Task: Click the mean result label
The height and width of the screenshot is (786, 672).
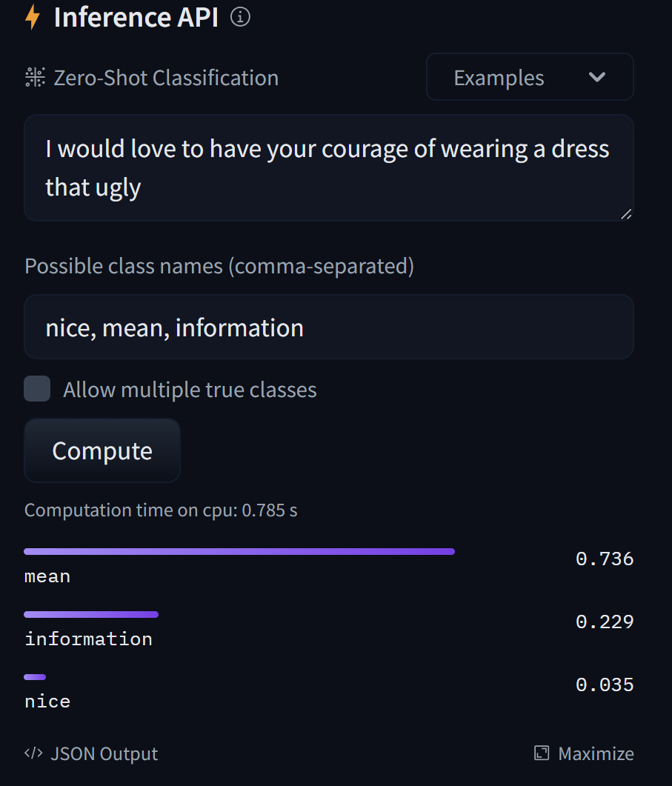Action: coord(47,576)
